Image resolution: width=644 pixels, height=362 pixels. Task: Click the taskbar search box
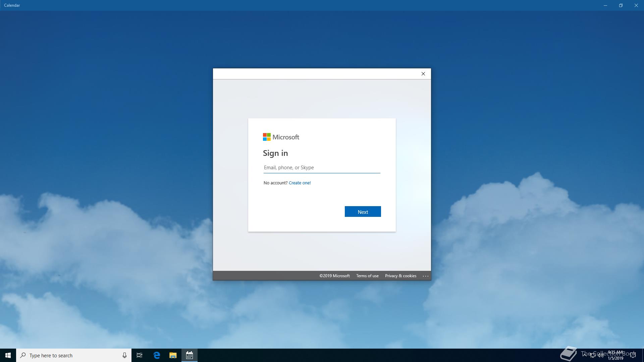click(x=74, y=355)
